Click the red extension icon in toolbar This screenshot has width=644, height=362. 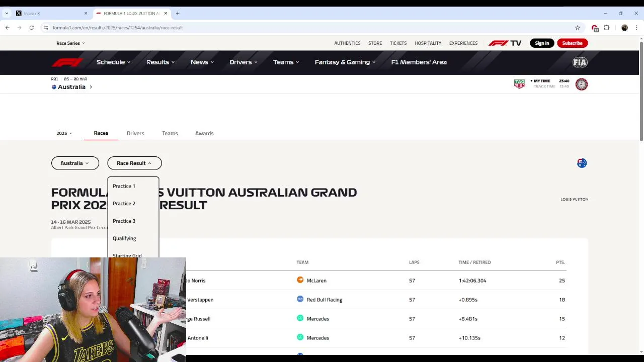(595, 28)
